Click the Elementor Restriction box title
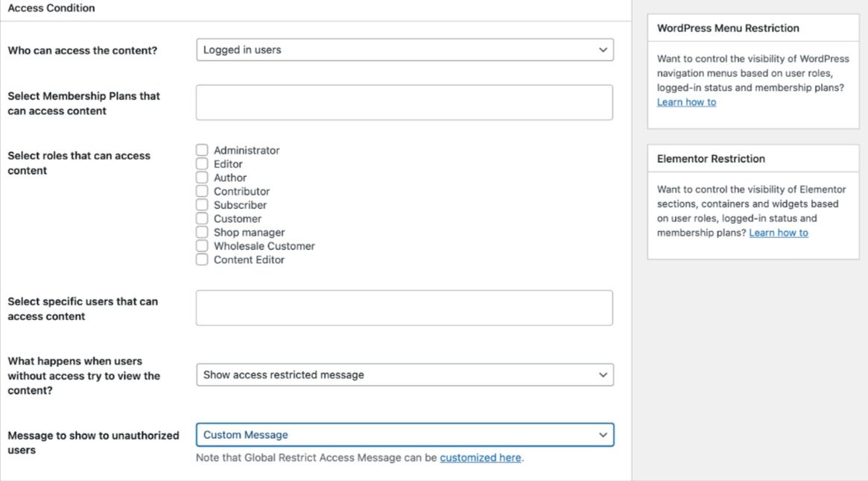This screenshot has height=481, width=868. pyautogui.click(x=711, y=159)
